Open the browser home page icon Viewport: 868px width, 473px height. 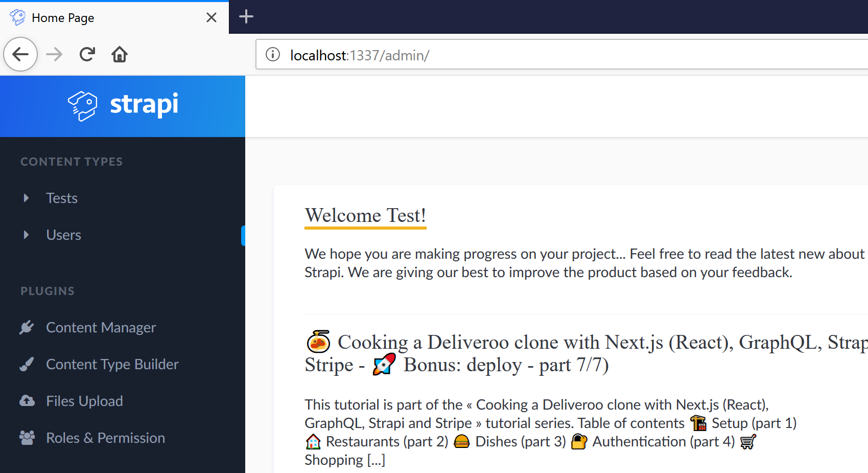tap(119, 54)
